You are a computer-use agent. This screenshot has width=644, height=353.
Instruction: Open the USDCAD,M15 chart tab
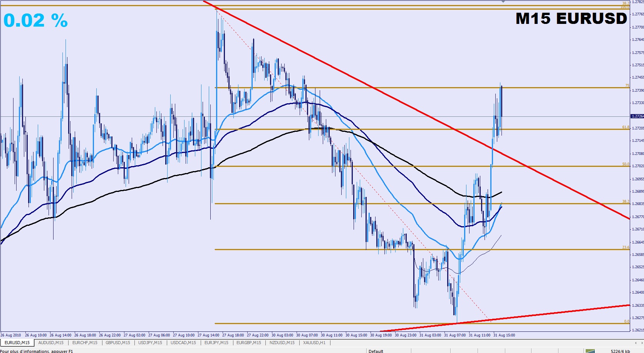pos(183,343)
